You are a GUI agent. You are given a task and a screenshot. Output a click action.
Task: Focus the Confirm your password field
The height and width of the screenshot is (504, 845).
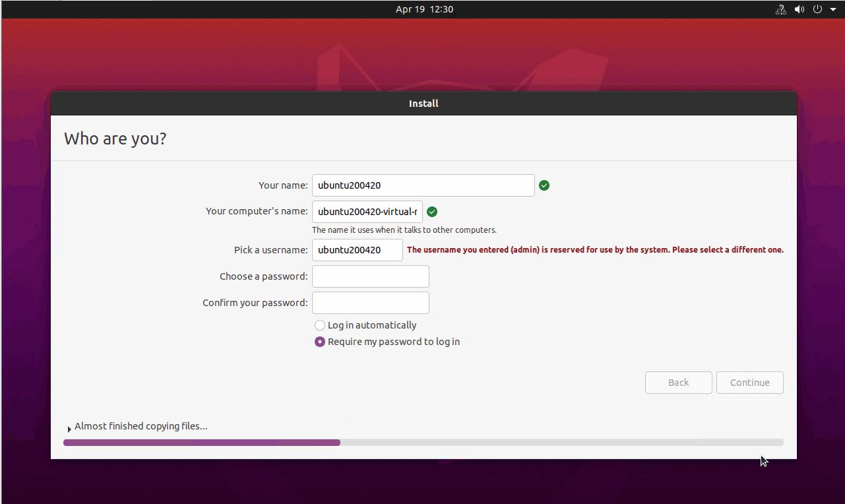click(371, 303)
